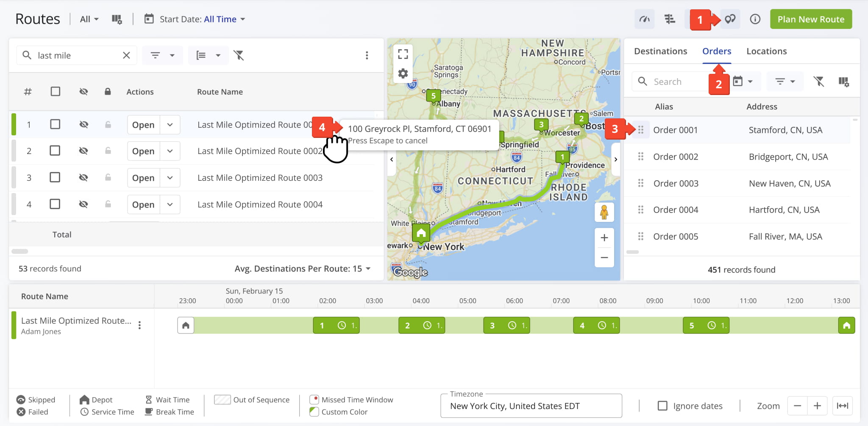868x426 pixels.
Task: Open the orders date calendar dropdown
Action: (743, 81)
